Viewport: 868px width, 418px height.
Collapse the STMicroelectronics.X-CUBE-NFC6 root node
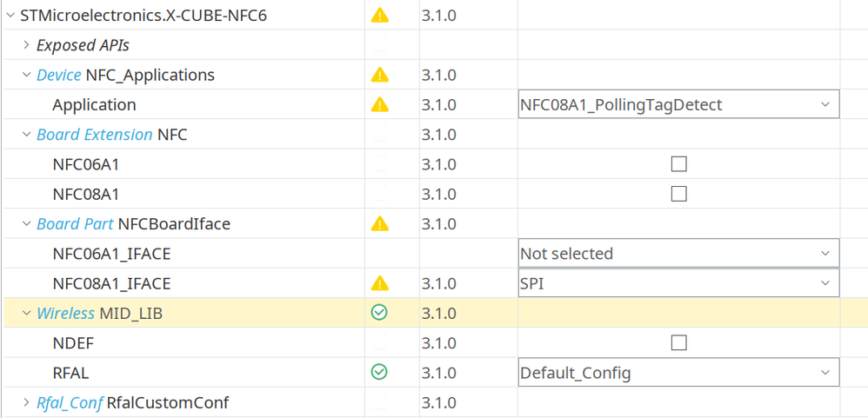(10, 15)
